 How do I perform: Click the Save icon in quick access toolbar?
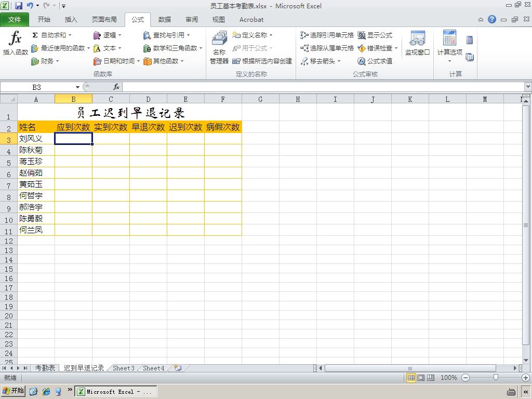[x=18, y=6]
